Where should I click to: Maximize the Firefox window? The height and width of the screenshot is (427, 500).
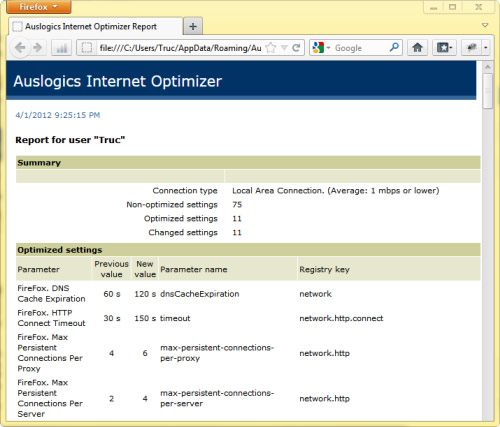pos(452,7)
